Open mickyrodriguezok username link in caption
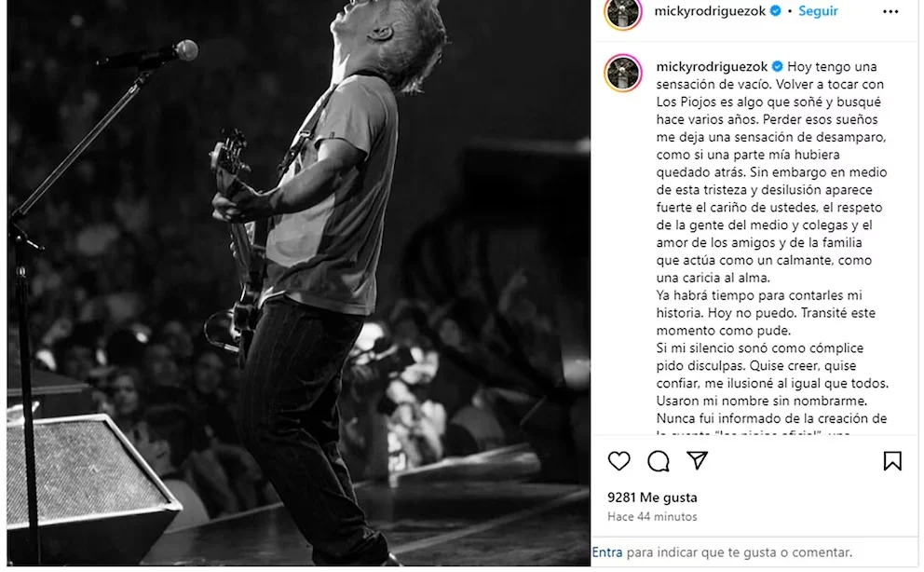 click(712, 66)
